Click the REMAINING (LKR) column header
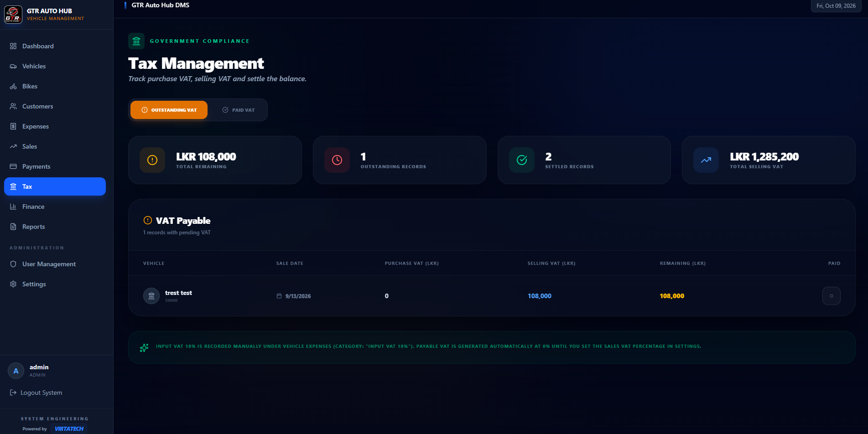This screenshot has height=434, width=868. click(682, 263)
